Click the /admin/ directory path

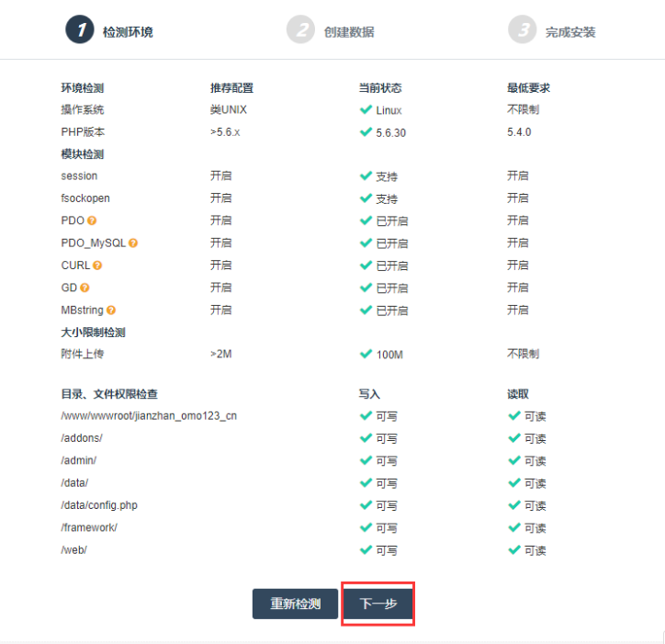pos(79,460)
